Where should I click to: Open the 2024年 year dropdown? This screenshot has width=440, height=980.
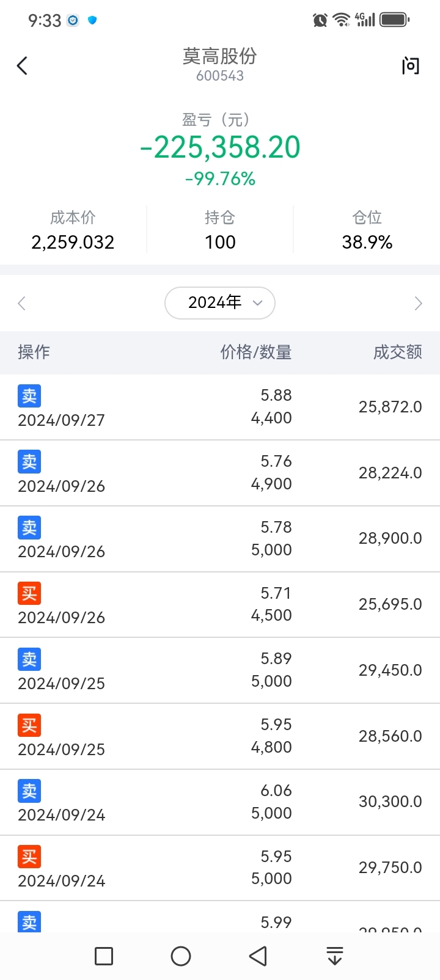click(x=220, y=303)
